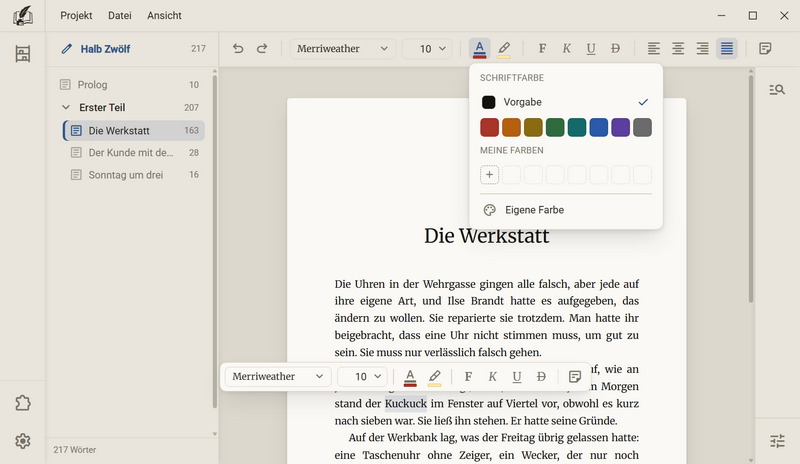Click the highlighted word Kuckuck
Image resolution: width=800 pixels, height=464 pixels.
(406, 403)
